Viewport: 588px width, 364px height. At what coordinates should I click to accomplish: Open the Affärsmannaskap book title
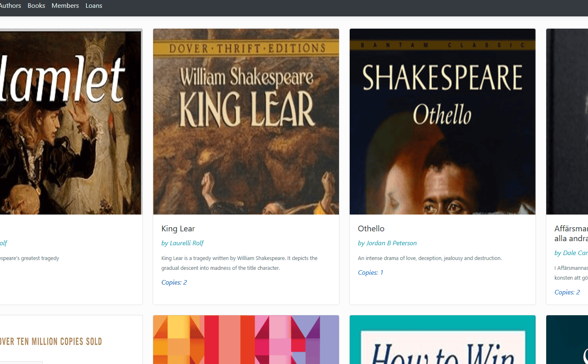571,233
